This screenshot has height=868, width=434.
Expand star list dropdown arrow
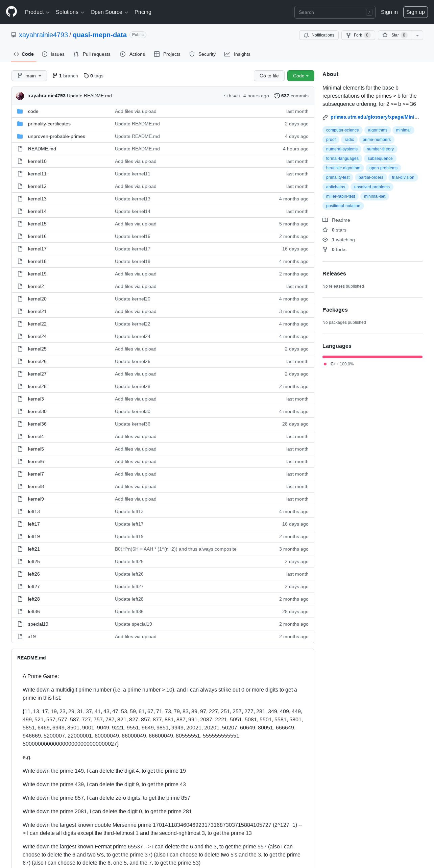pos(417,35)
